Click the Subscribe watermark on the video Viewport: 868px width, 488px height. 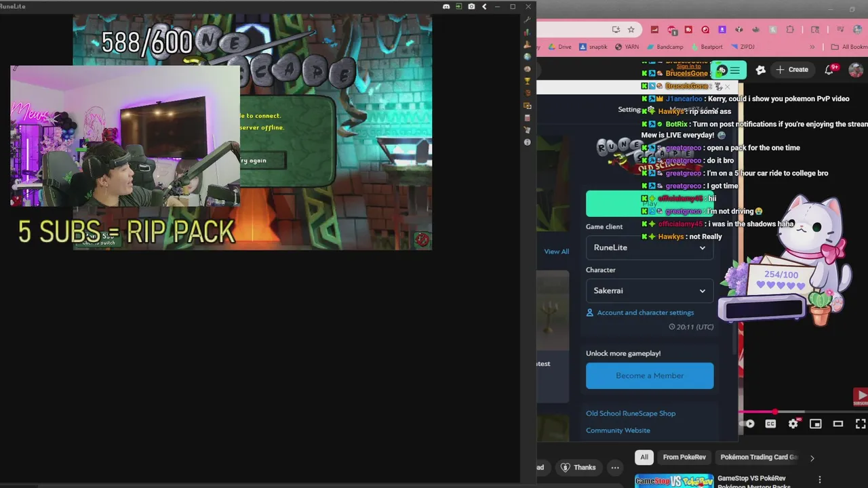pyautogui.click(x=861, y=397)
